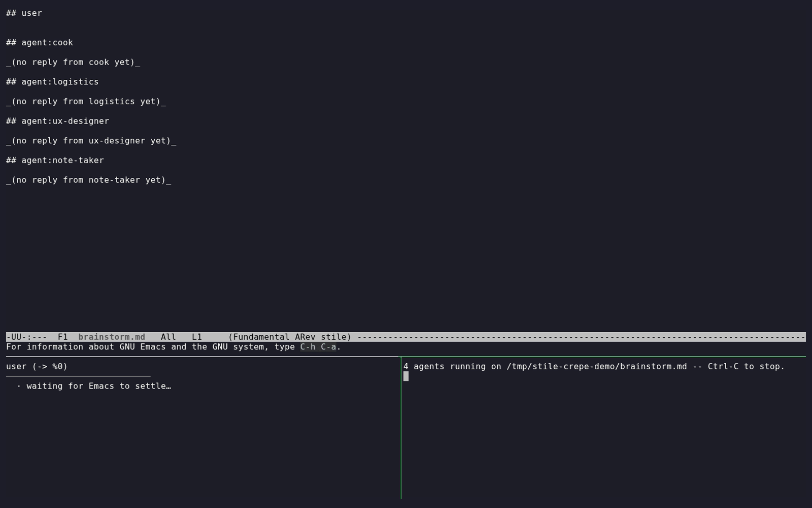Viewport: 812px width, 508px height.
Task: Click '_(no reply from logistics yet)_' text
Action: tap(86, 102)
